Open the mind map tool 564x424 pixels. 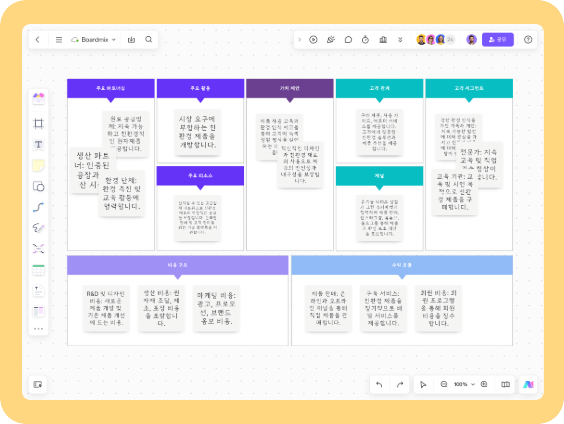coord(38,249)
